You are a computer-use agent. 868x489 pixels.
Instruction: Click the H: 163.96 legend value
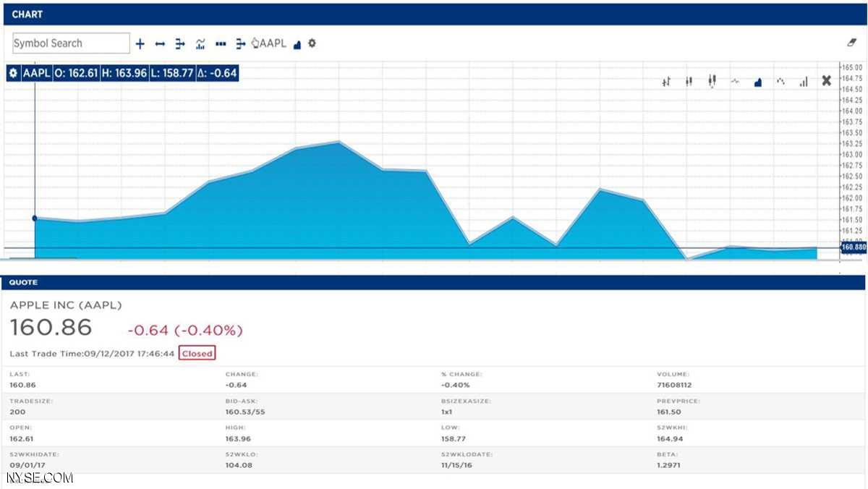(x=124, y=73)
